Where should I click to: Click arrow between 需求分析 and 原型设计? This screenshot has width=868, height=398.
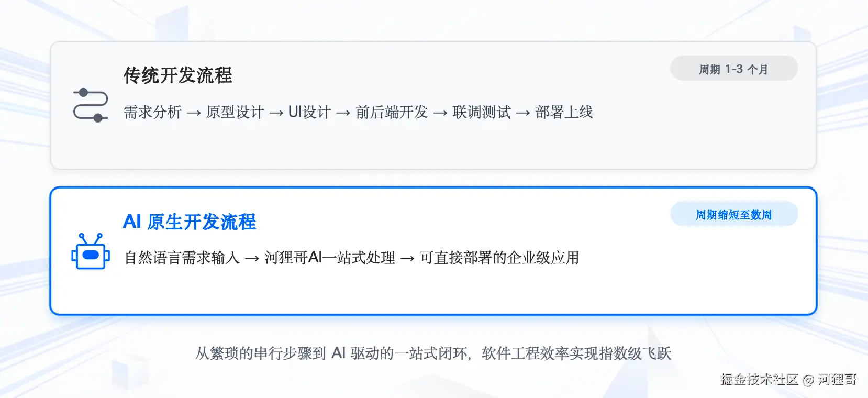click(x=194, y=113)
